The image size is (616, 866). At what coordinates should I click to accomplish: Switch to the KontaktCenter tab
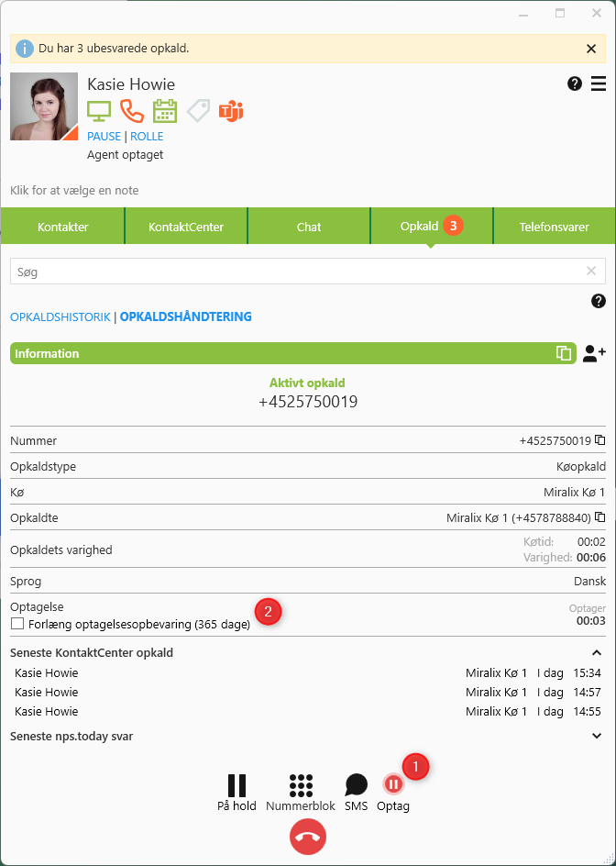coord(186,227)
